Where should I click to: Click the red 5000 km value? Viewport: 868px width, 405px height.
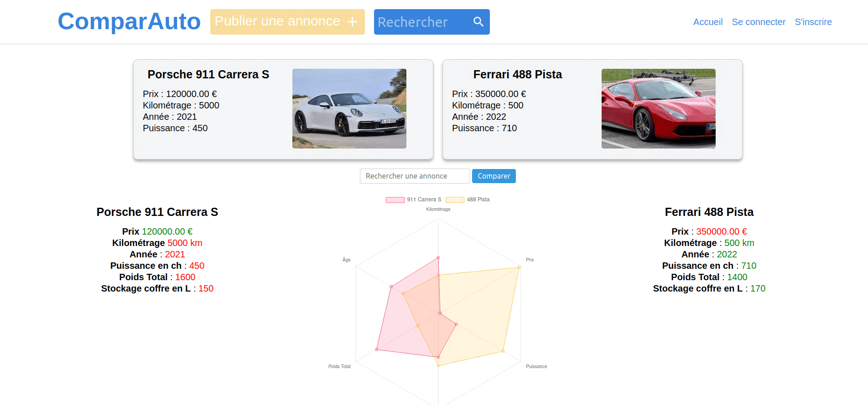pyautogui.click(x=185, y=243)
